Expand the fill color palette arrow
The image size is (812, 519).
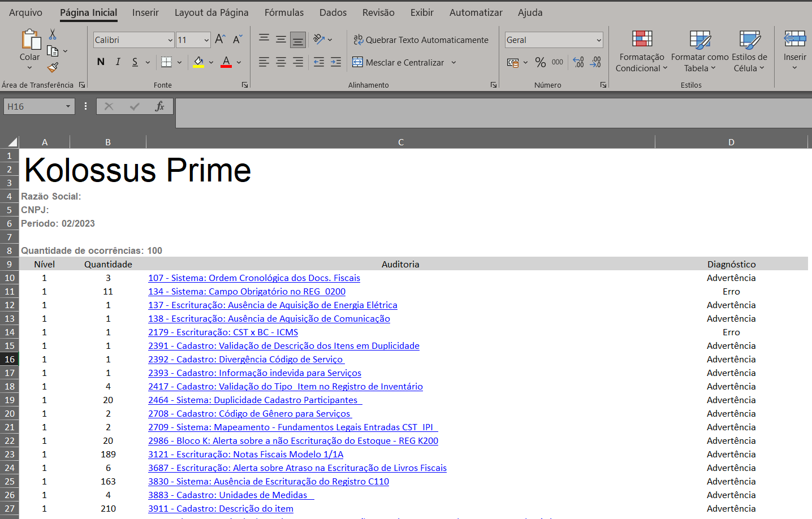click(x=211, y=62)
